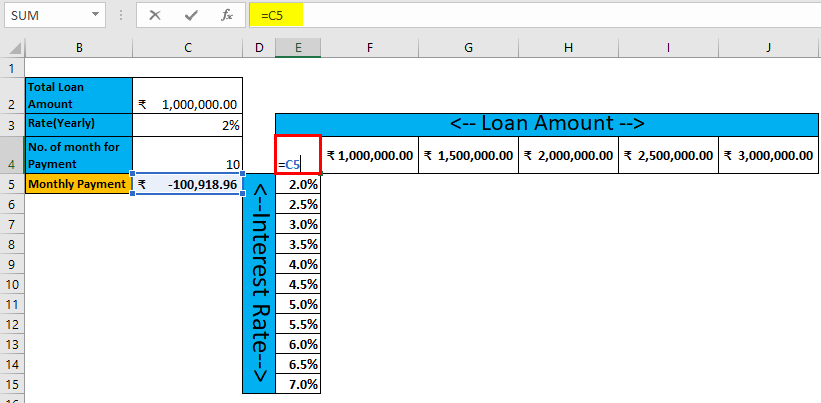Open Insert Function fx dialog
Viewport: 821px width, 403px height.
pos(227,16)
